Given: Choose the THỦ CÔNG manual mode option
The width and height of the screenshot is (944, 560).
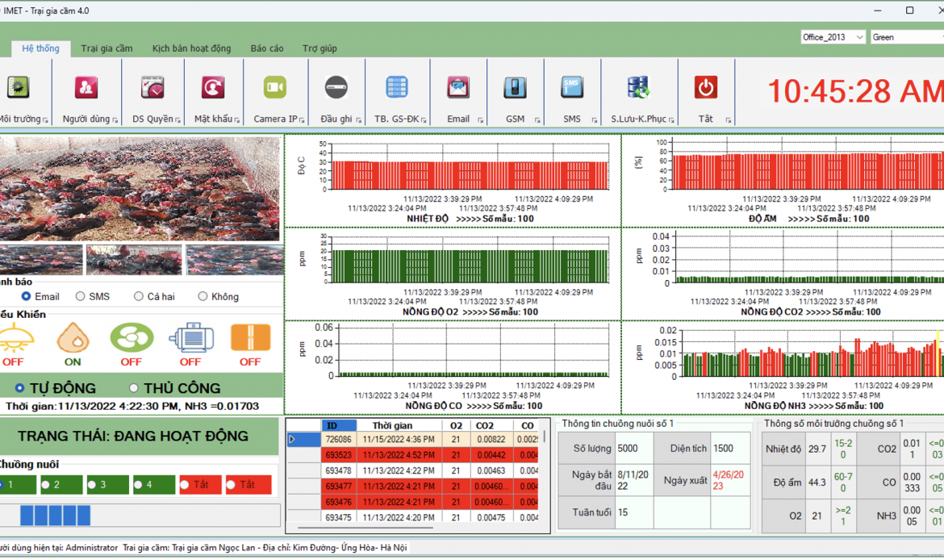Looking at the screenshot, I should [135, 388].
